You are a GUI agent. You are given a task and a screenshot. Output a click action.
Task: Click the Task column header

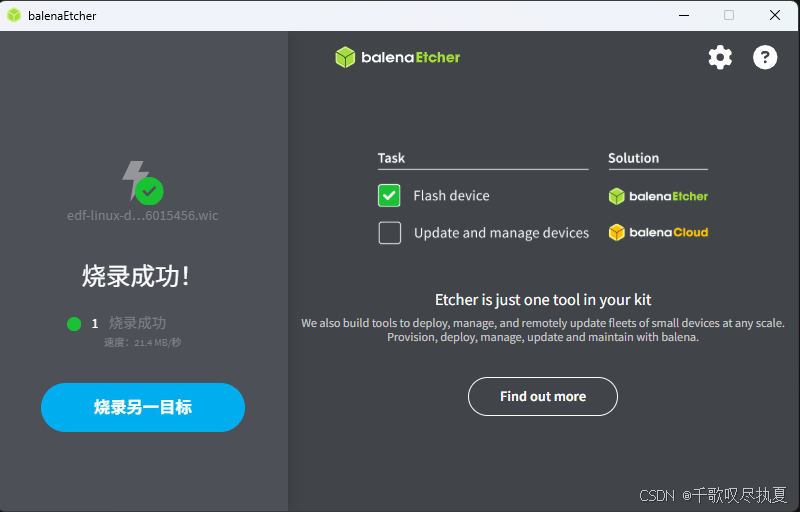tap(391, 158)
